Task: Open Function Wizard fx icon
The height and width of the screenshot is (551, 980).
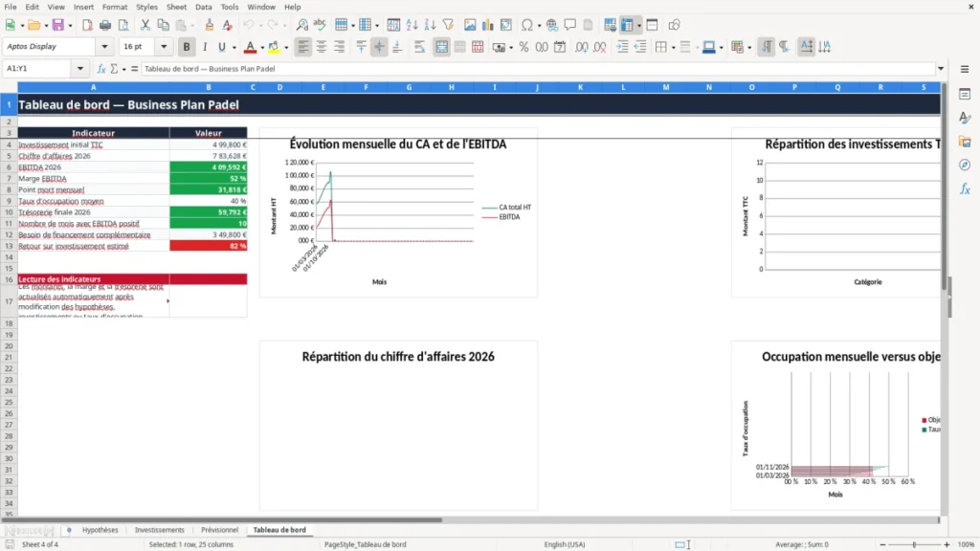Action: pyautogui.click(x=101, y=69)
